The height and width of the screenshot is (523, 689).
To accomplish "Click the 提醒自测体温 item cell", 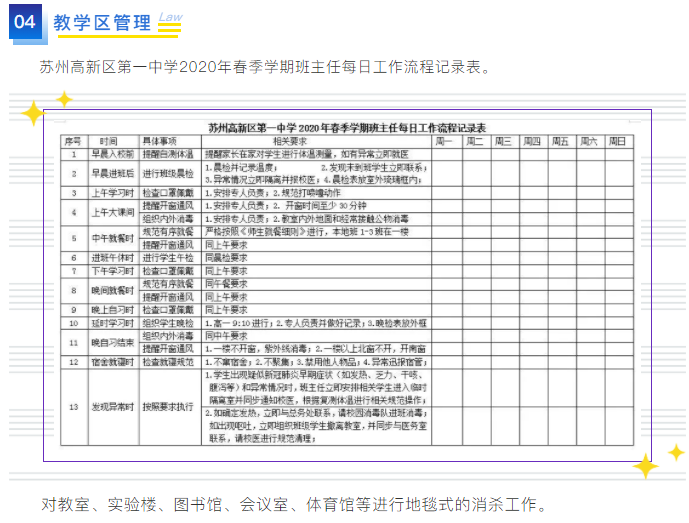I will pos(168,154).
